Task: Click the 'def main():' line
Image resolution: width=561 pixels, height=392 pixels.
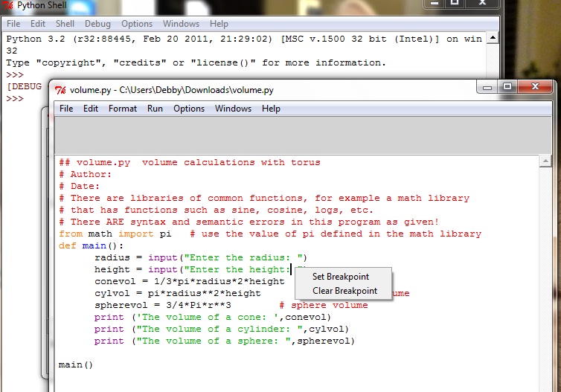Action: [x=91, y=245]
